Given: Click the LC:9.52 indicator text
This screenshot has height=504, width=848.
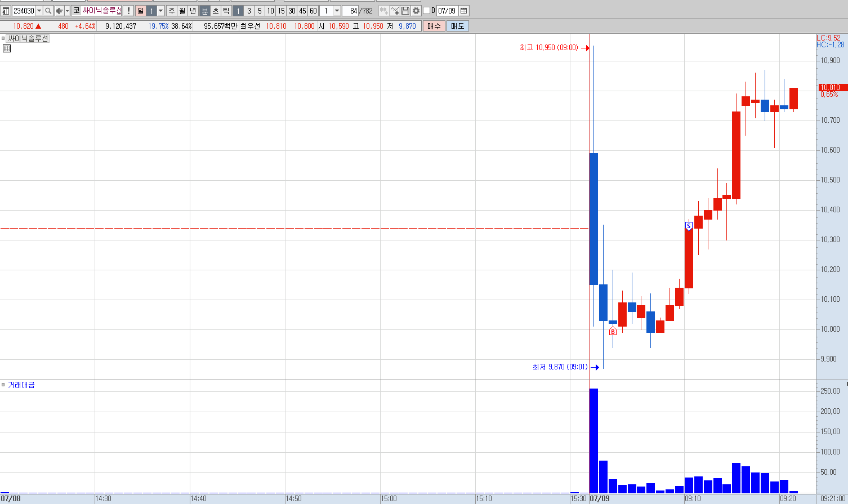Looking at the screenshot, I should tap(828, 38).
